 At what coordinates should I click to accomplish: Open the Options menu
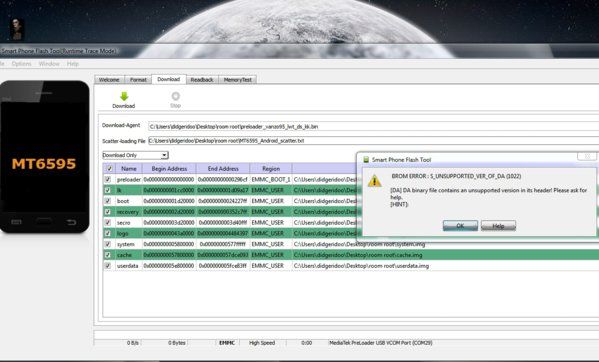tap(21, 64)
